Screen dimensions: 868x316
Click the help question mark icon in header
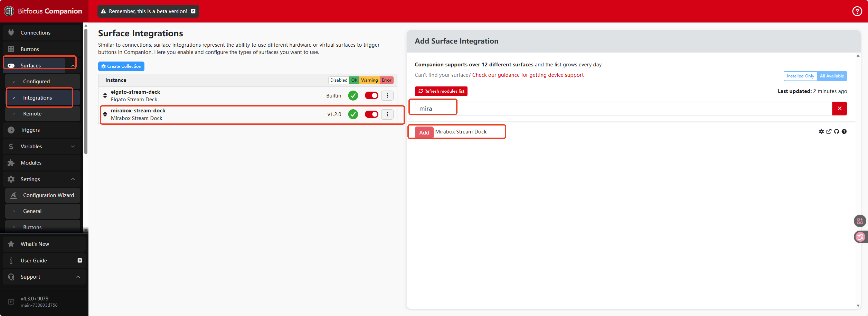857,11
